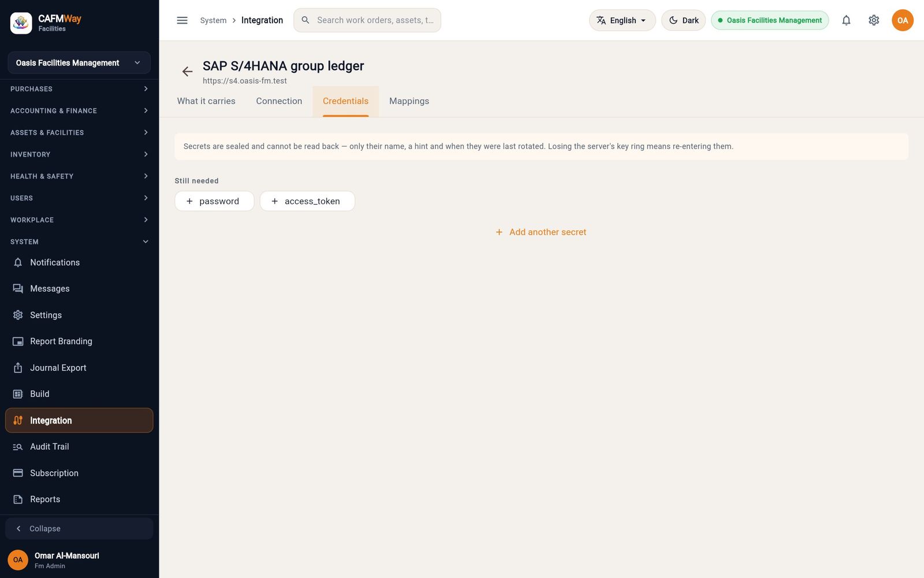Click the Messages chat icon

[x=18, y=288]
